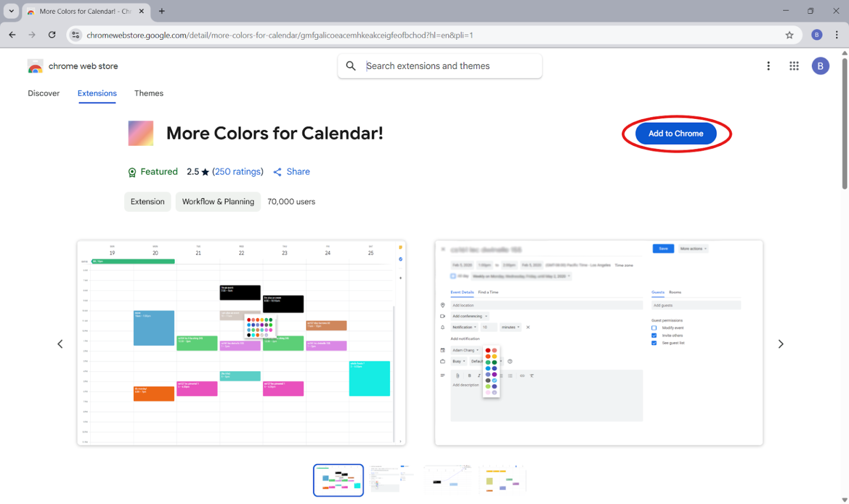This screenshot has width=849, height=504.
Task: Advance the screenshot carousel with right arrow
Action: point(780,343)
